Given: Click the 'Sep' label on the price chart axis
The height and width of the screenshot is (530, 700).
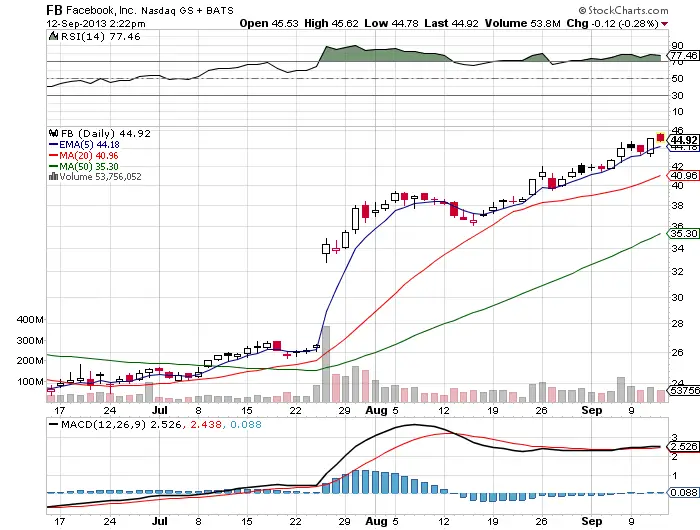Looking at the screenshot, I should [592, 410].
